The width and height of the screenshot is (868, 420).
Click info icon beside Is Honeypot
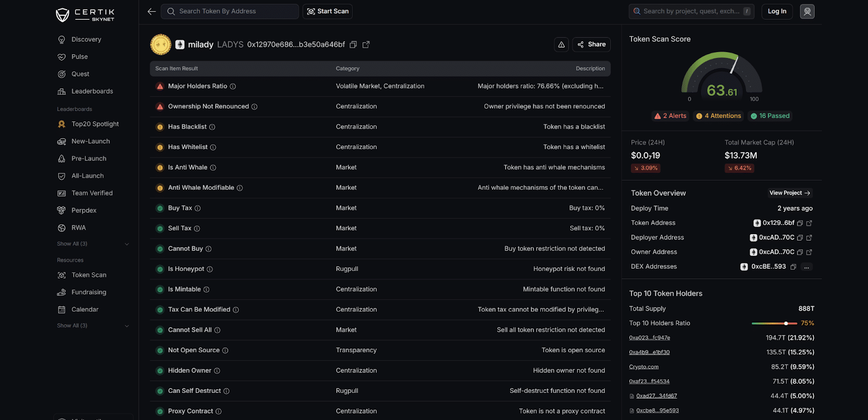(210, 269)
